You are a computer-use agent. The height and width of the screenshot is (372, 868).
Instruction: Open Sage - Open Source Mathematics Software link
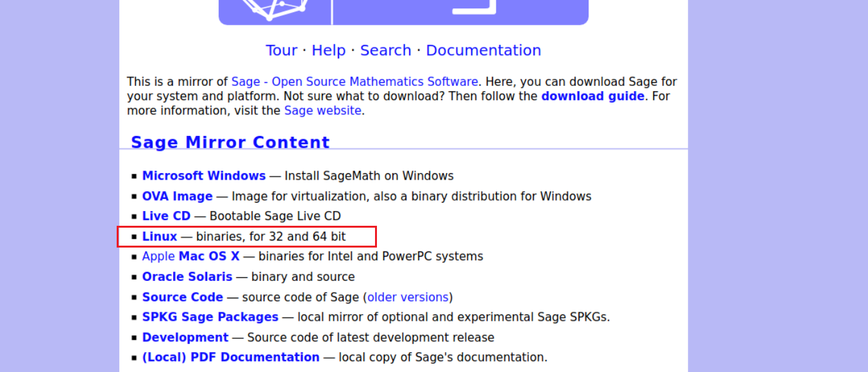[355, 82]
